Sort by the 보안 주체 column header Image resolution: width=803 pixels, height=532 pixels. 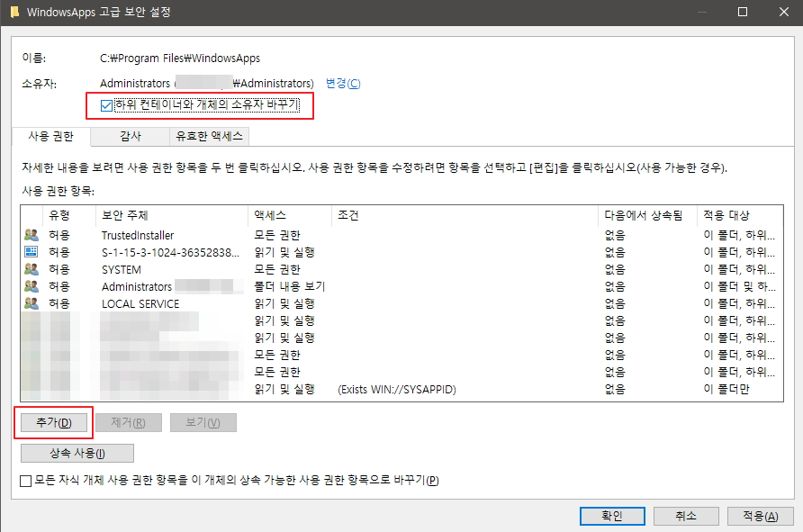pos(172,215)
